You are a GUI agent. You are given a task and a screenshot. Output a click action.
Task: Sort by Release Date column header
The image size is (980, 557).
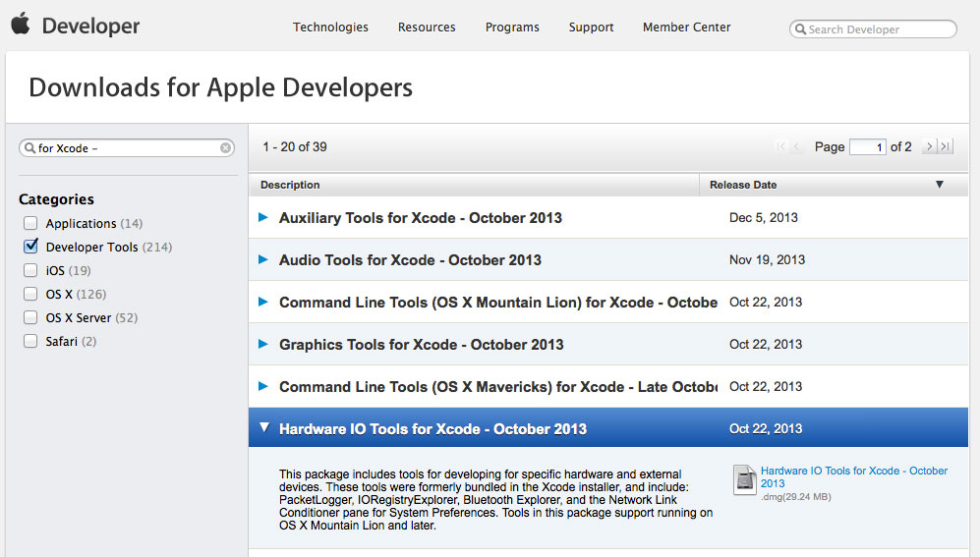tap(834, 185)
